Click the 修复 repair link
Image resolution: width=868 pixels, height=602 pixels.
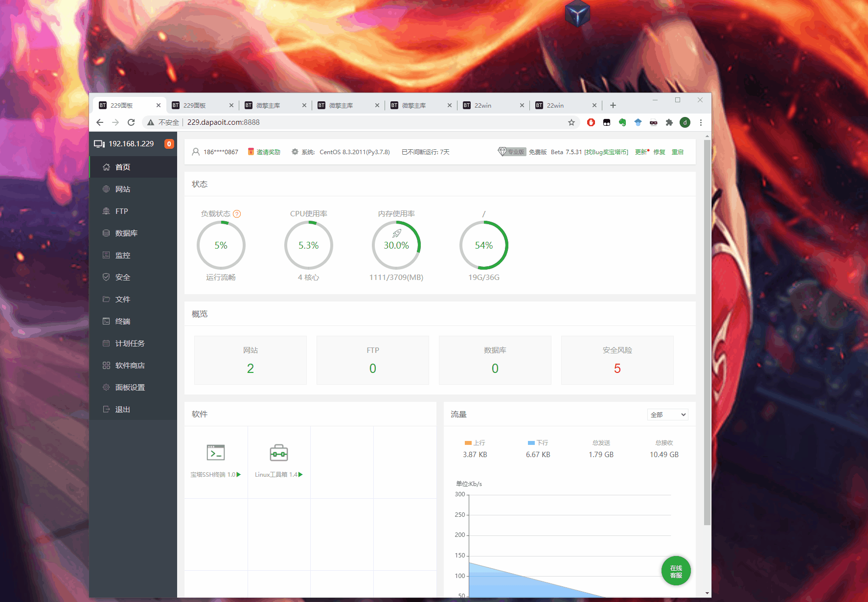pos(659,152)
